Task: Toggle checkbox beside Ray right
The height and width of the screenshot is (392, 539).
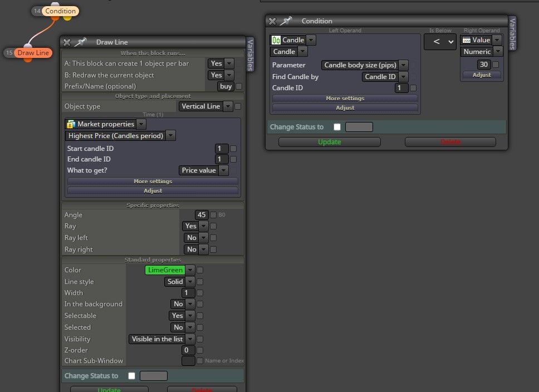Action: point(213,249)
